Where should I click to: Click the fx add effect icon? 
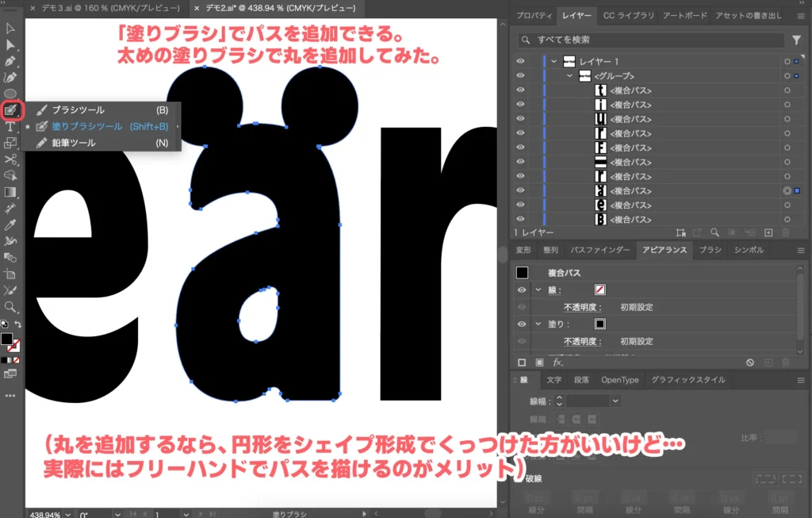[557, 362]
